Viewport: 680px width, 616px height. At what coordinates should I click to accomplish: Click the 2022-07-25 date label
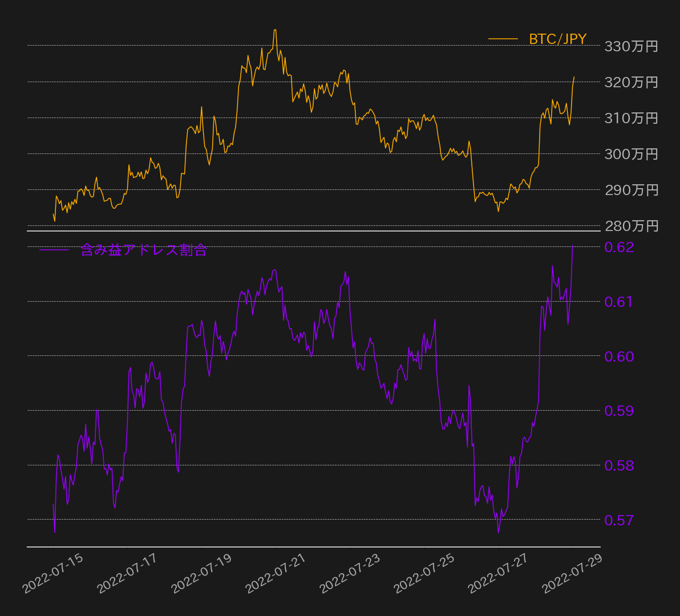(424, 573)
